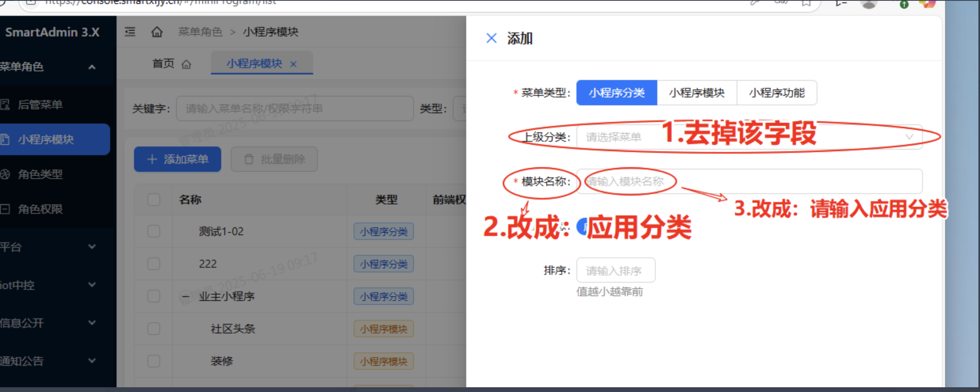Open the 上级分类 dropdown

pos(748,137)
